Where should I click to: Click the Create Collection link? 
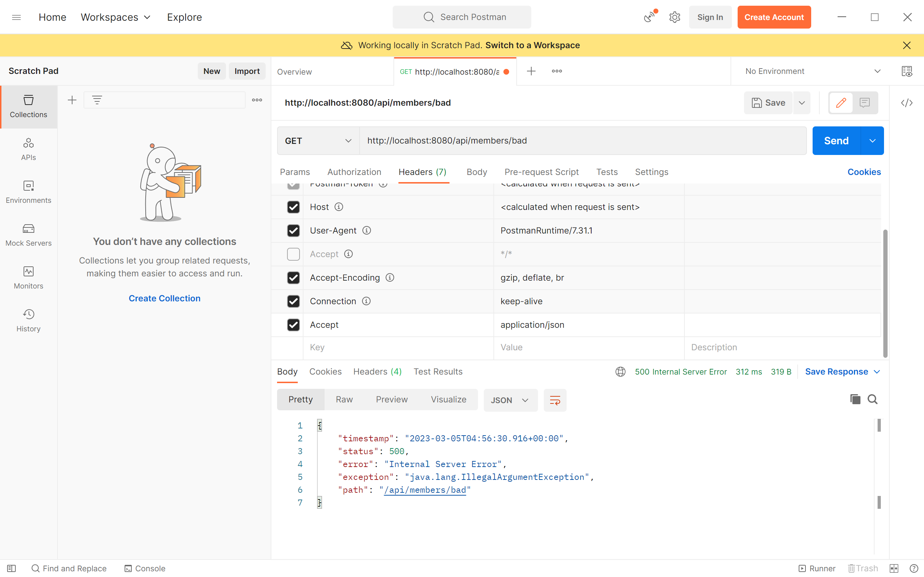click(165, 298)
